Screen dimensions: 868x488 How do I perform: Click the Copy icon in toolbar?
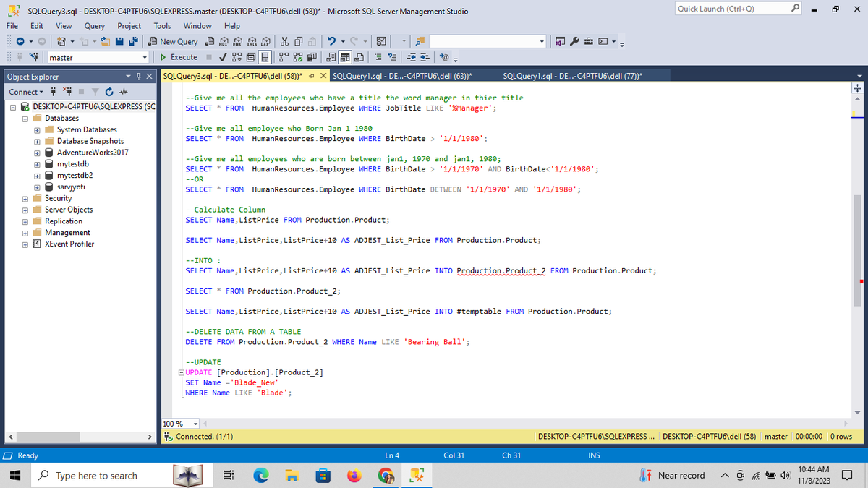pyautogui.click(x=299, y=42)
